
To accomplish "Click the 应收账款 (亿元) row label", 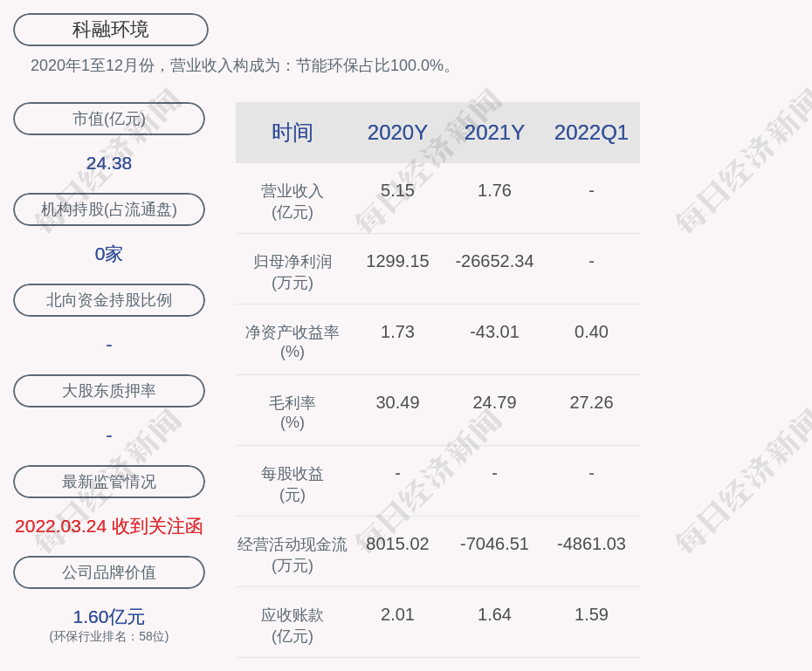I will 292,626.
